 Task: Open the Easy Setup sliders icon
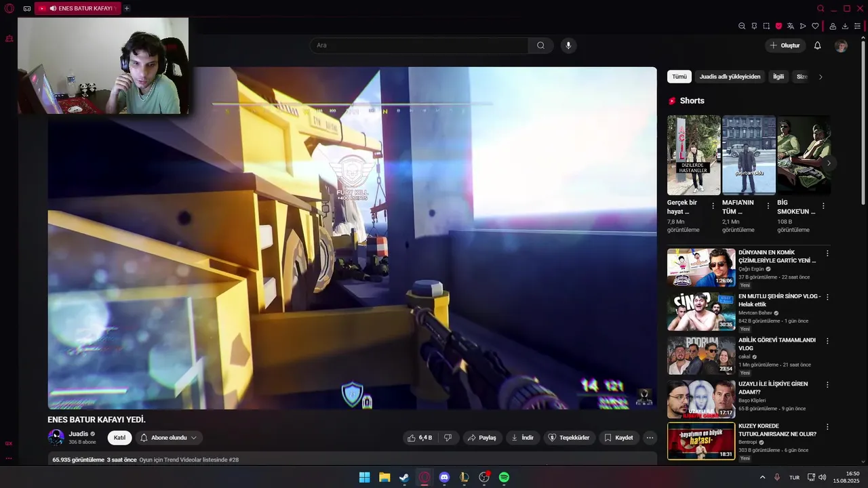click(857, 26)
